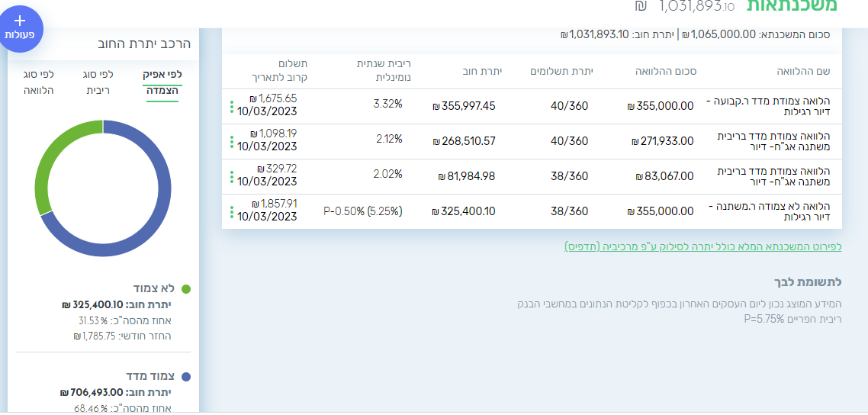Click the upcoming payment 1,857.91
The height and width of the screenshot is (415, 868).
pos(274,204)
